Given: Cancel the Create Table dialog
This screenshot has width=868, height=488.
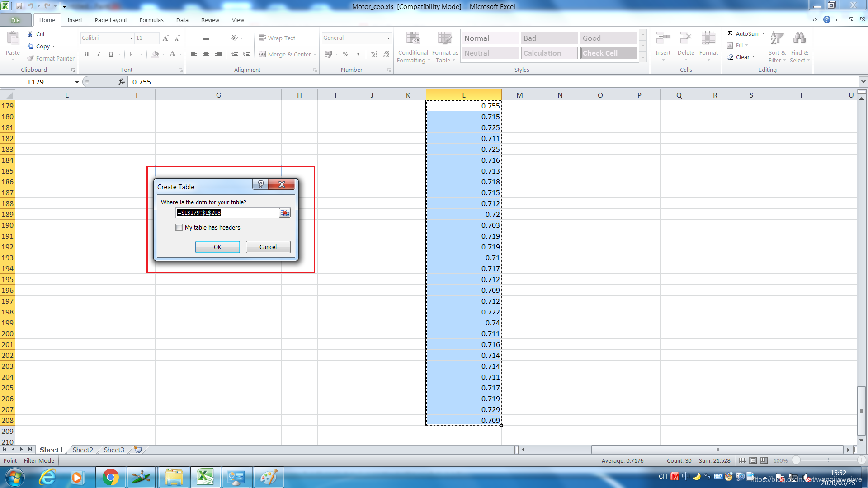Looking at the screenshot, I should coord(268,247).
